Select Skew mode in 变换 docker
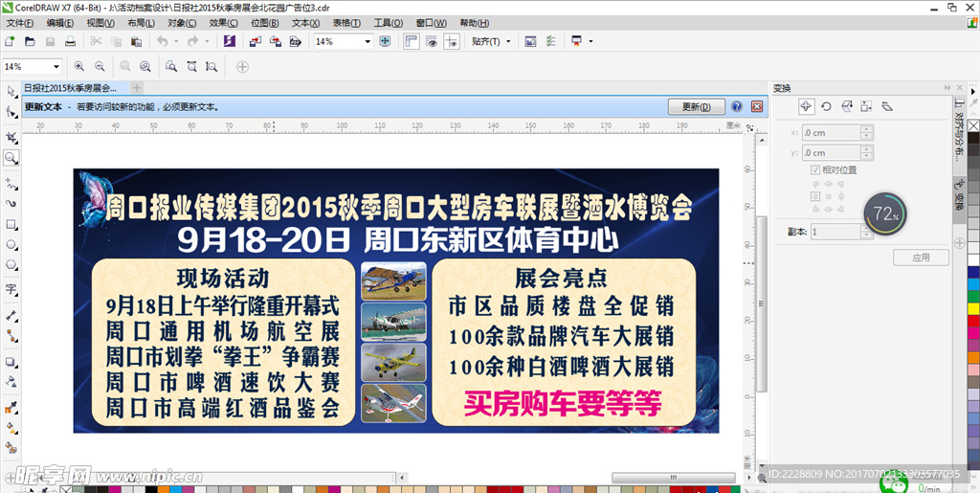Image resolution: width=980 pixels, height=493 pixels. [x=886, y=106]
